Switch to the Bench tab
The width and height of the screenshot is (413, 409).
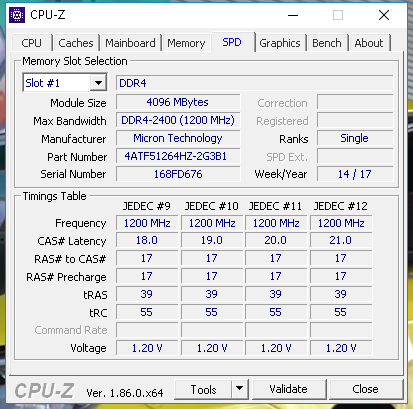pos(327,43)
